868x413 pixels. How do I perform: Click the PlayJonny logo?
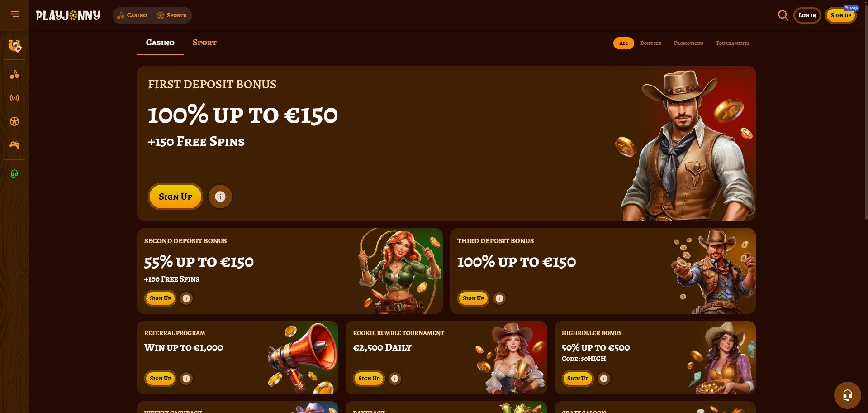pyautogui.click(x=68, y=15)
